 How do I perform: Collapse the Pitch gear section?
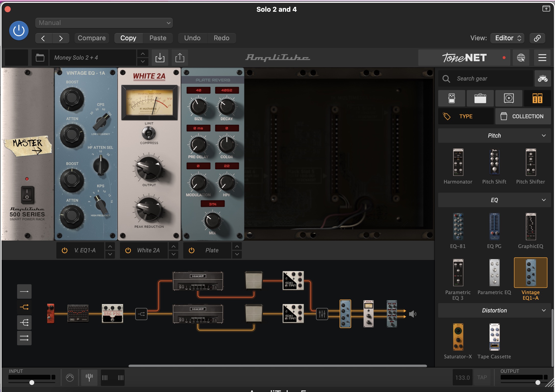coord(544,136)
